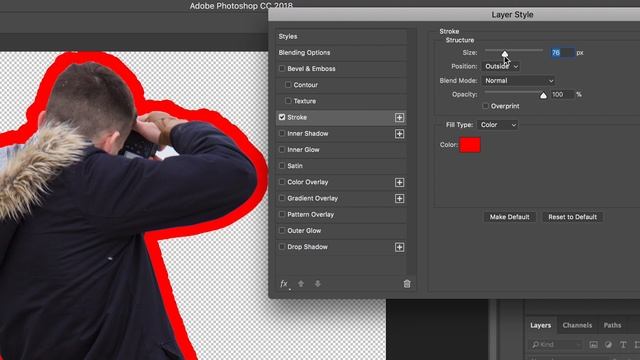Add another Stroke effect with plus icon
The width and height of the screenshot is (640, 360).
pyautogui.click(x=399, y=118)
